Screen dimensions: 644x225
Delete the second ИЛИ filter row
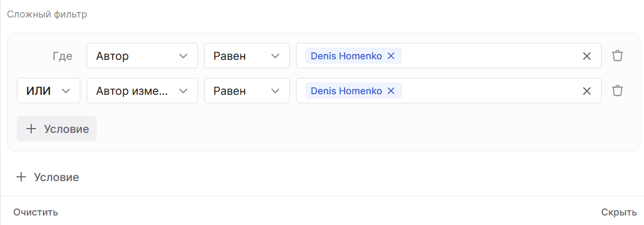(617, 91)
